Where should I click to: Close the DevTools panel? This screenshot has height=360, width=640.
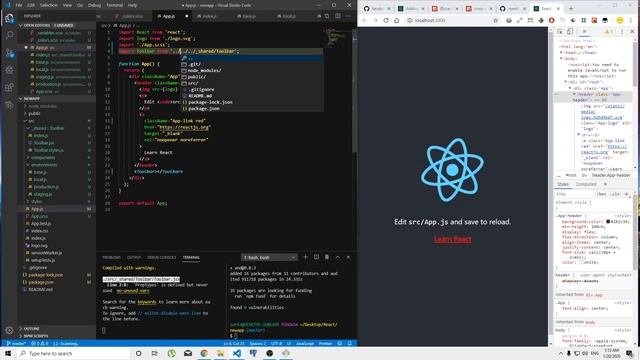(632, 31)
